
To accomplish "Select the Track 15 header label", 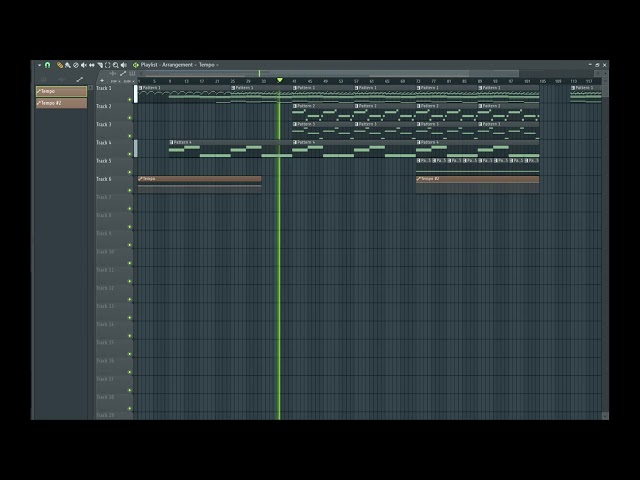I will 105,342.
